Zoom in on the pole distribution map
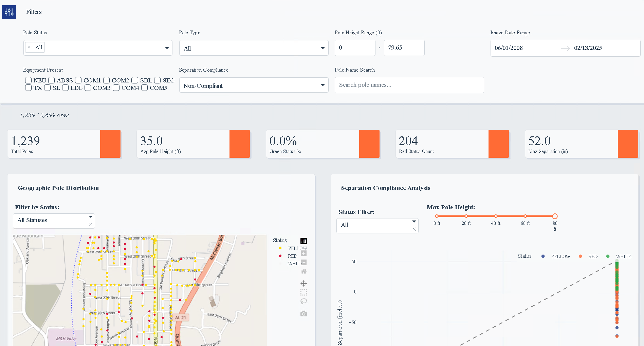The width and height of the screenshot is (644, 346). [303, 253]
